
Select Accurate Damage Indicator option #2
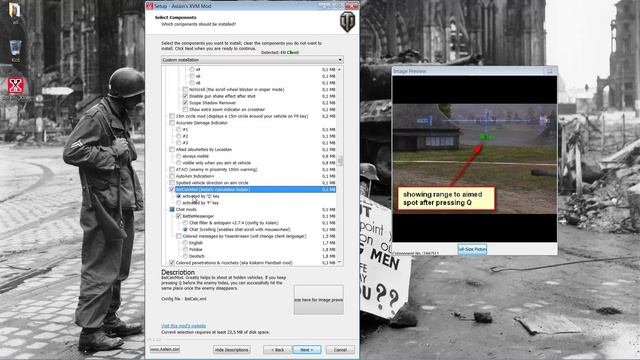point(179,136)
